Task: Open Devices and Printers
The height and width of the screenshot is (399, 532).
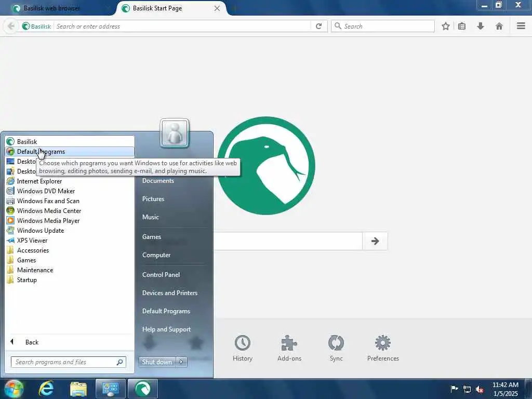Action: click(170, 293)
